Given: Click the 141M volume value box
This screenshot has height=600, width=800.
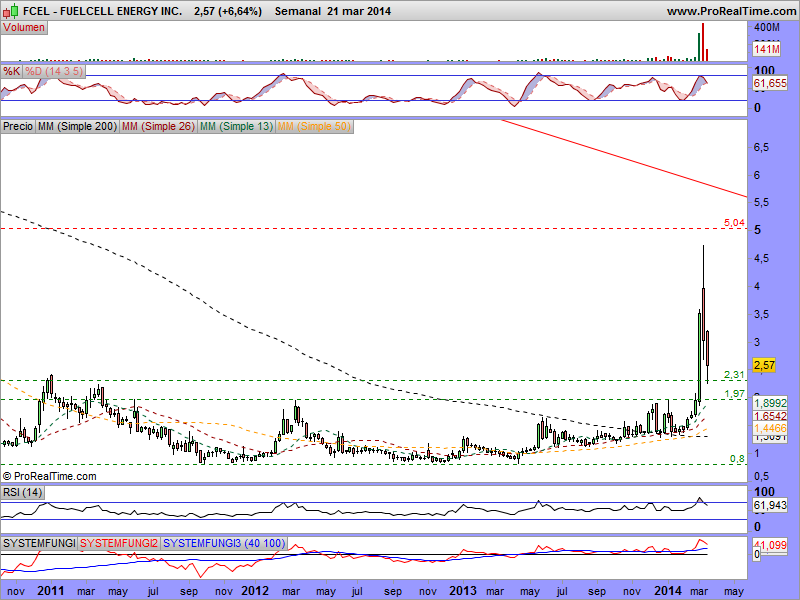Looking at the screenshot, I should (767, 49).
